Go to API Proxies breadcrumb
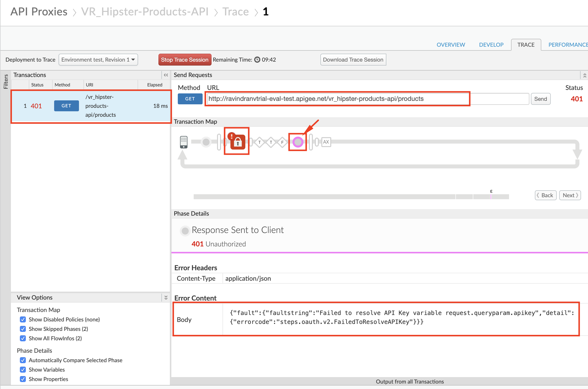588x389 pixels. point(39,12)
